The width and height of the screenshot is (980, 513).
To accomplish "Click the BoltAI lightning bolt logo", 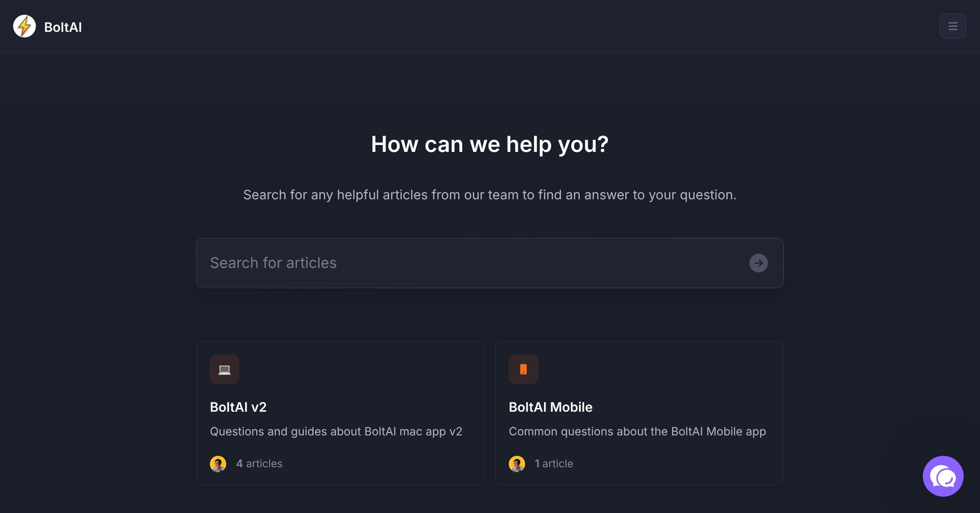I will pos(24,26).
